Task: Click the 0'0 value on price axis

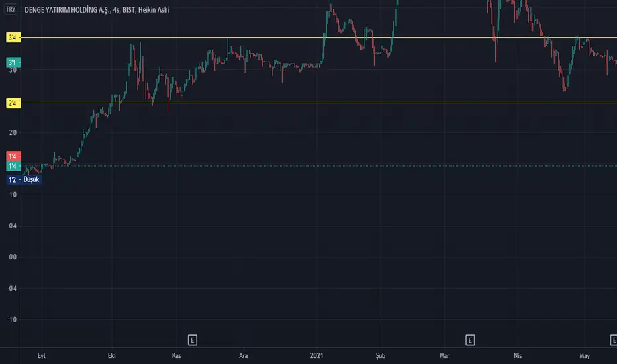Action: click(12, 257)
